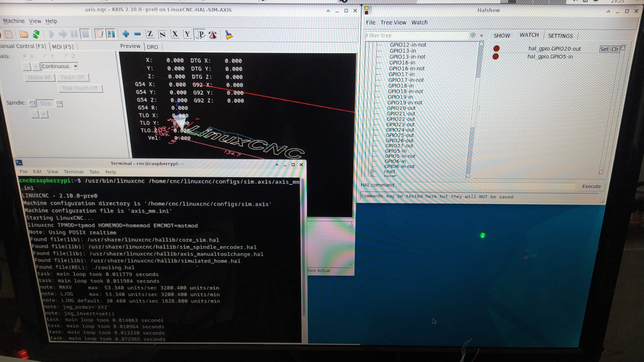
Task: Open the Halshow Watch menu
Action: click(x=419, y=23)
